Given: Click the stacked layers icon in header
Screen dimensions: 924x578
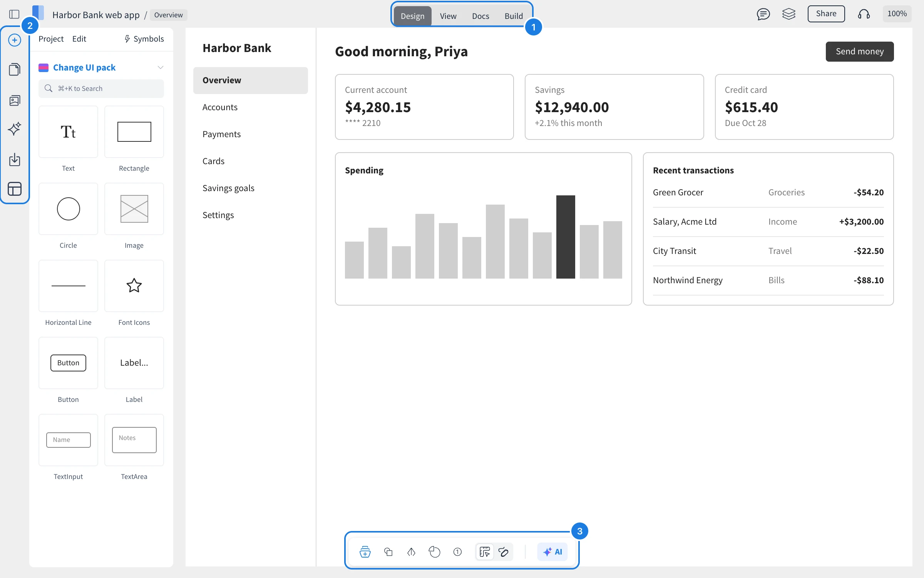Looking at the screenshot, I should point(788,14).
